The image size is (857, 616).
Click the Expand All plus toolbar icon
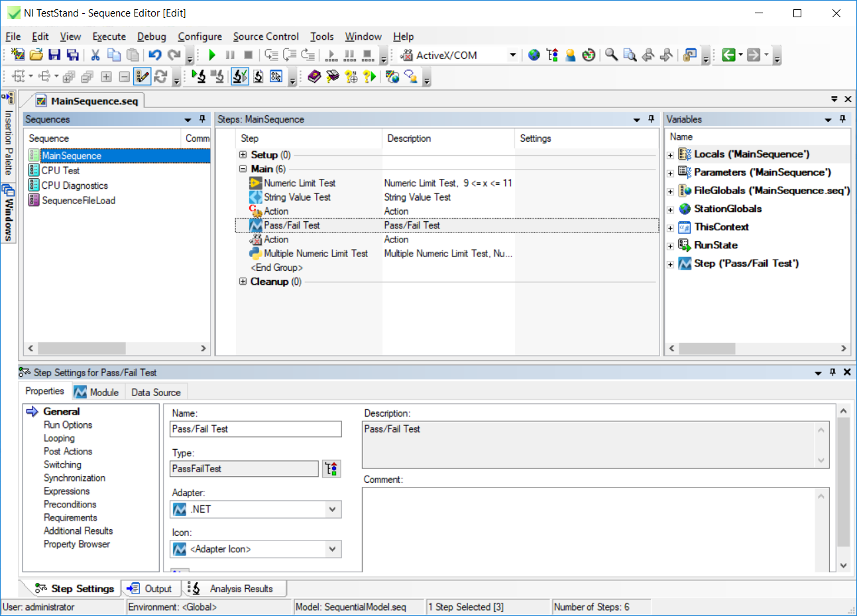click(106, 77)
